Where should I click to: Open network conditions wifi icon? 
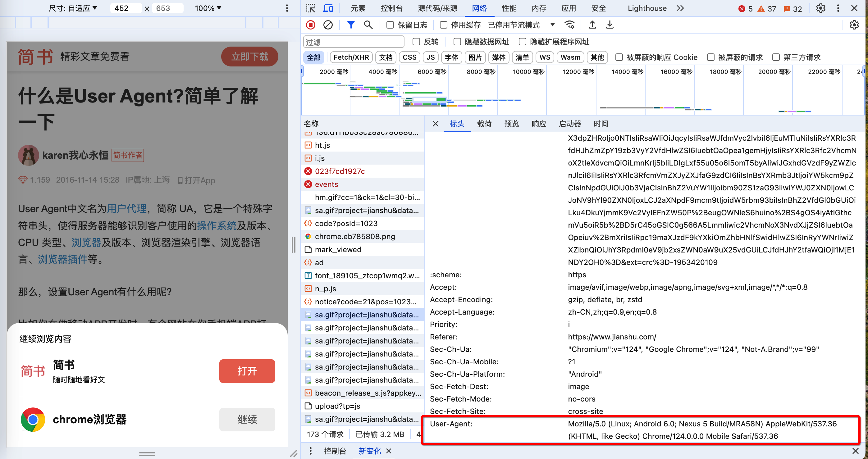click(x=569, y=25)
